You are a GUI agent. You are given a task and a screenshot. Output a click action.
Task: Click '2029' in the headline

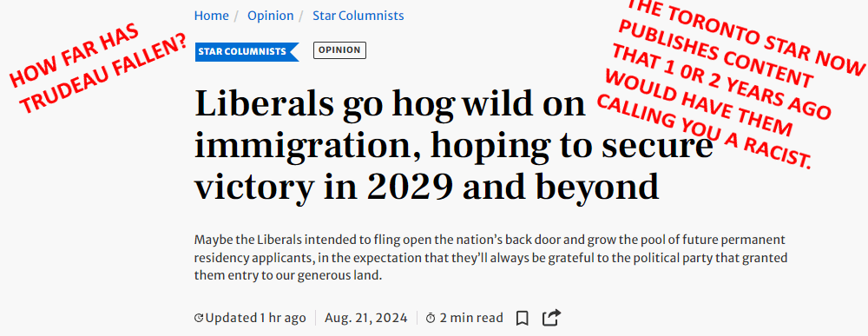tap(409, 187)
